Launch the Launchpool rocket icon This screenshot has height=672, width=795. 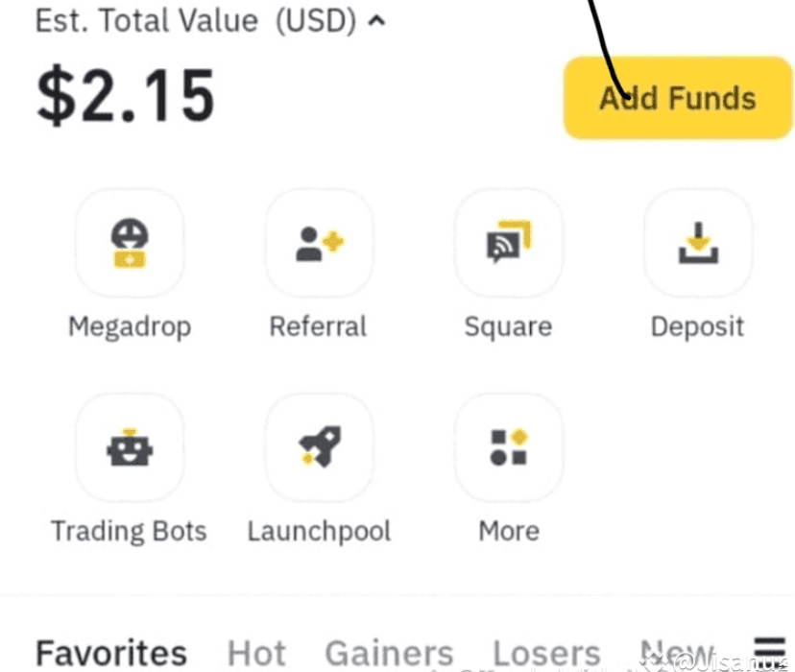(x=319, y=447)
